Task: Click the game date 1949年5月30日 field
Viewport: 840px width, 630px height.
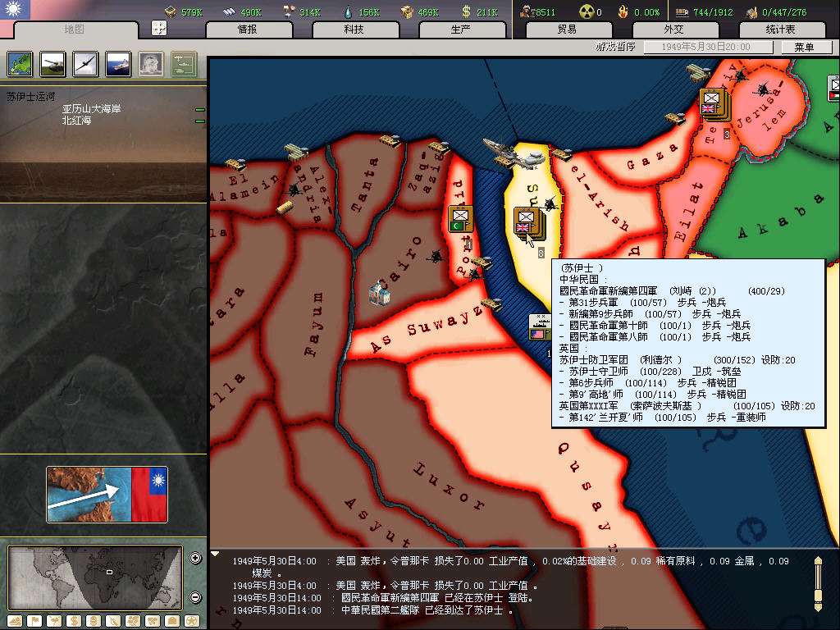Action: point(707,47)
